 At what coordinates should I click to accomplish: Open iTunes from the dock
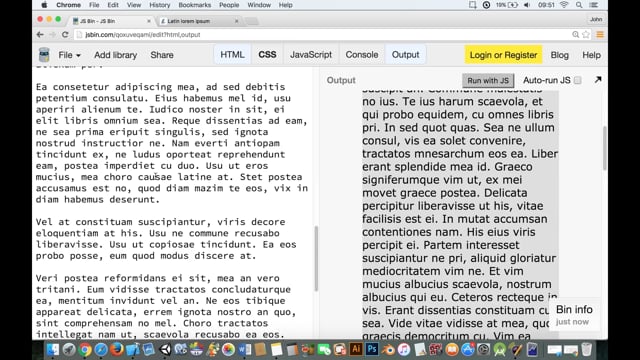point(404,350)
